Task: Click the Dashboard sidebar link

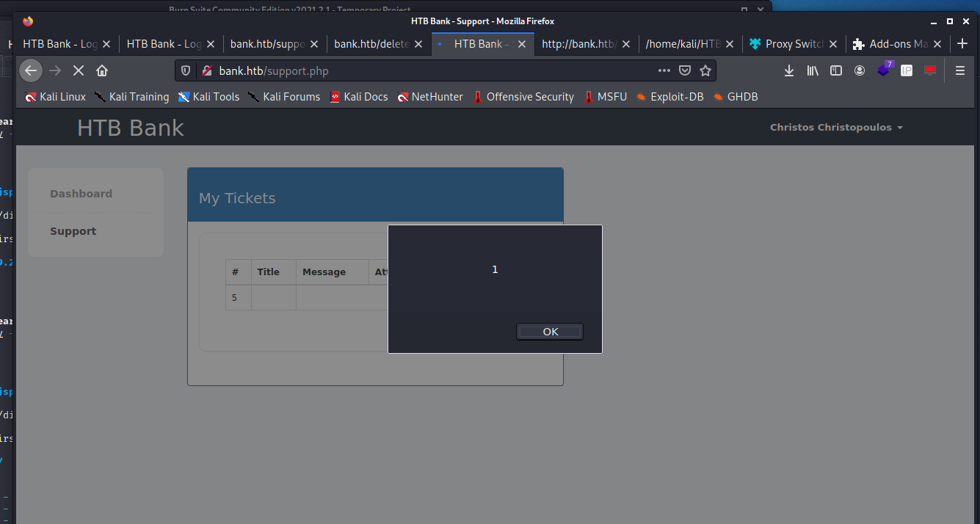Action: 81,194
